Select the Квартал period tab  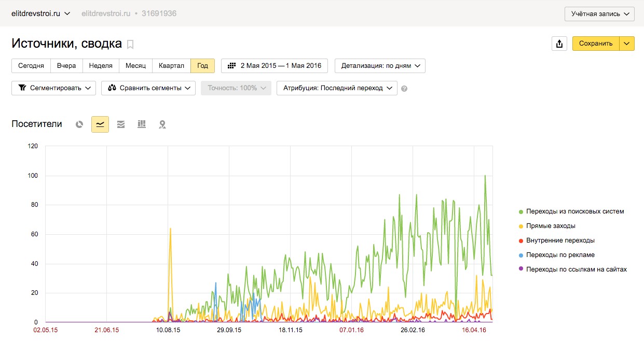[171, 66]
